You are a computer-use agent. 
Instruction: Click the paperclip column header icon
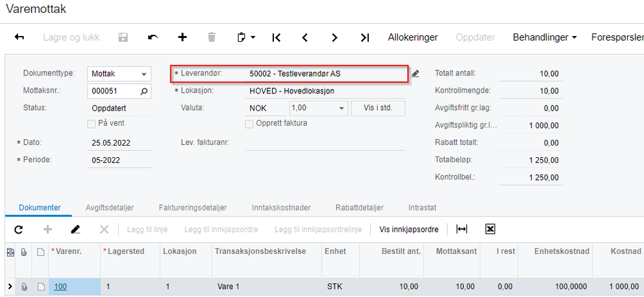24,253
